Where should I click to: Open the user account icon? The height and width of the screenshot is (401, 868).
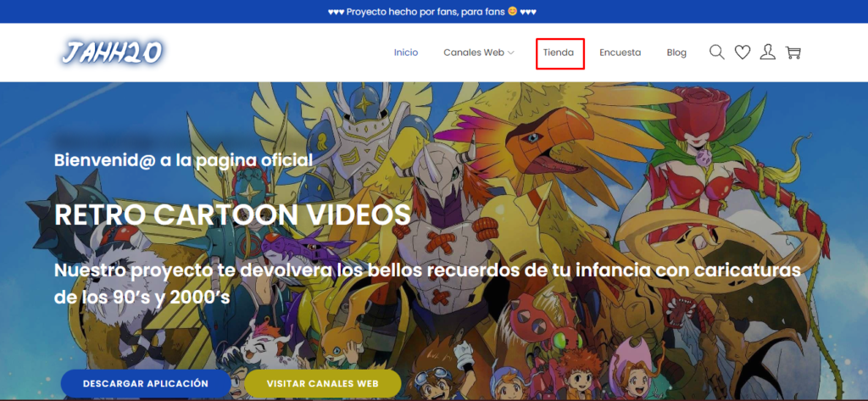[x=767, y=53]
